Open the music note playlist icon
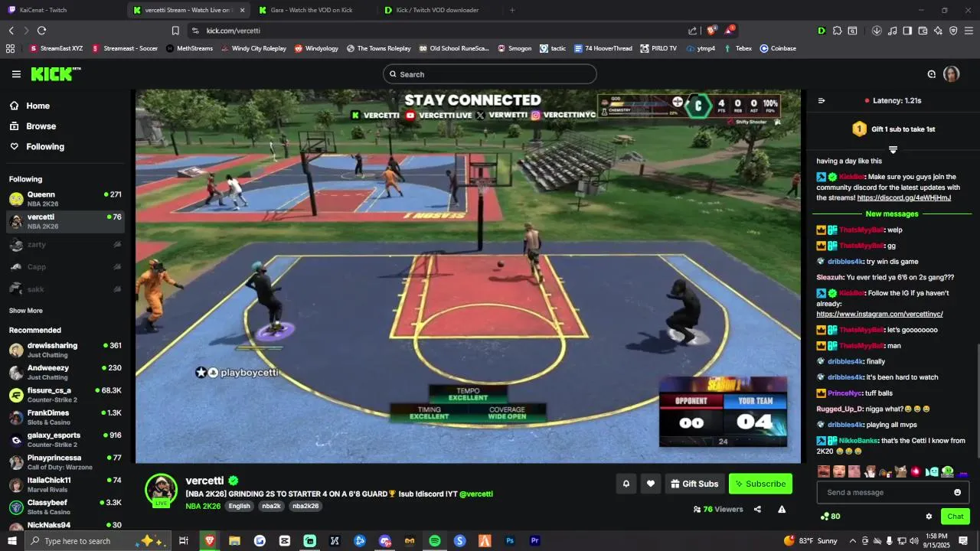Viewport: 980px width, 551px height. click(x=892, y=31)
